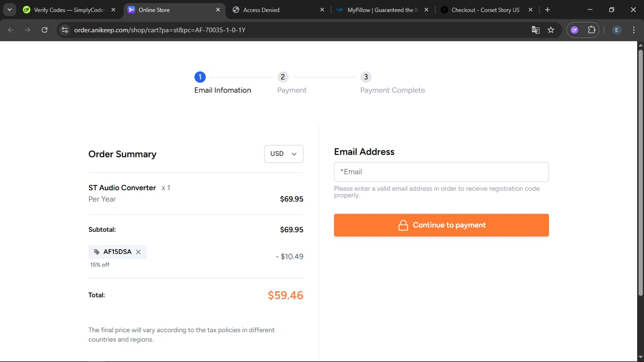This screenshot has width=644, height=362.
Task: Click the Payment Complete step label
Action: coord(392,90)
